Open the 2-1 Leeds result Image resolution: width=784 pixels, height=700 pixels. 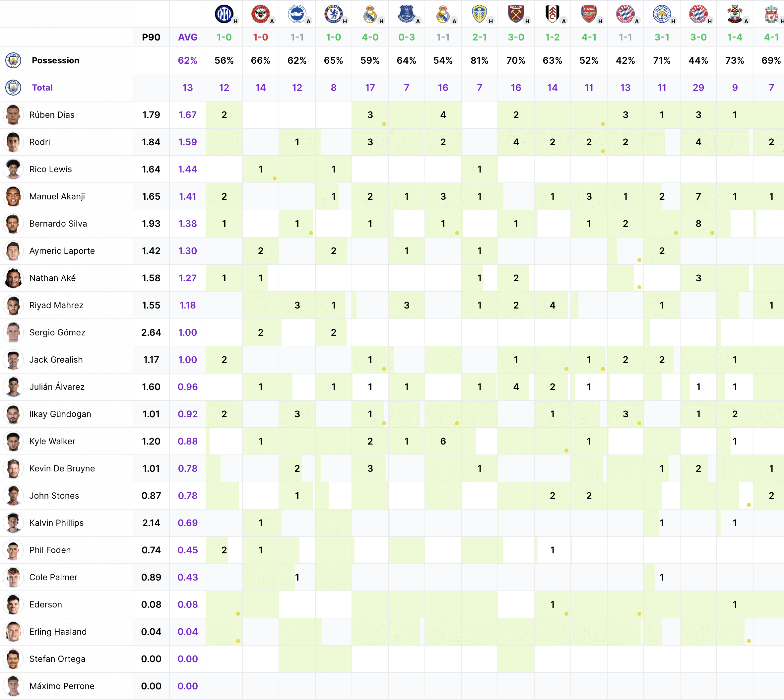pyautogui.click(x=480, y=37)
